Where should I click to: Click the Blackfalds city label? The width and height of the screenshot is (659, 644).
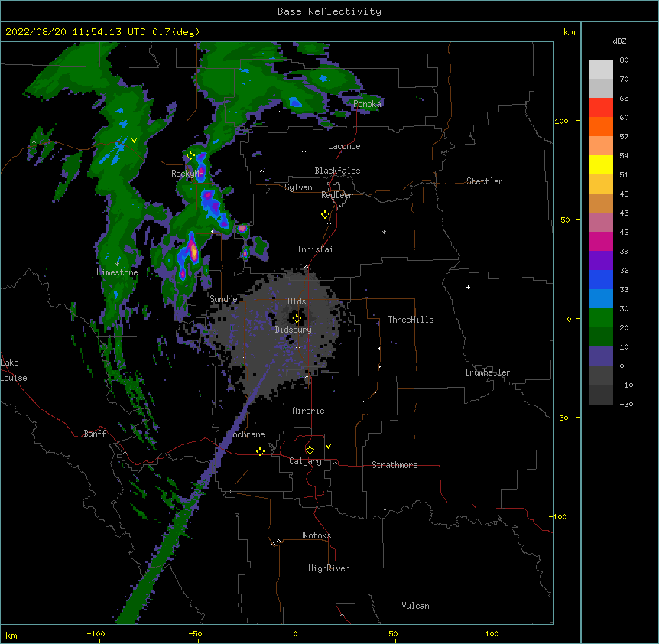(x=337, y=171)
